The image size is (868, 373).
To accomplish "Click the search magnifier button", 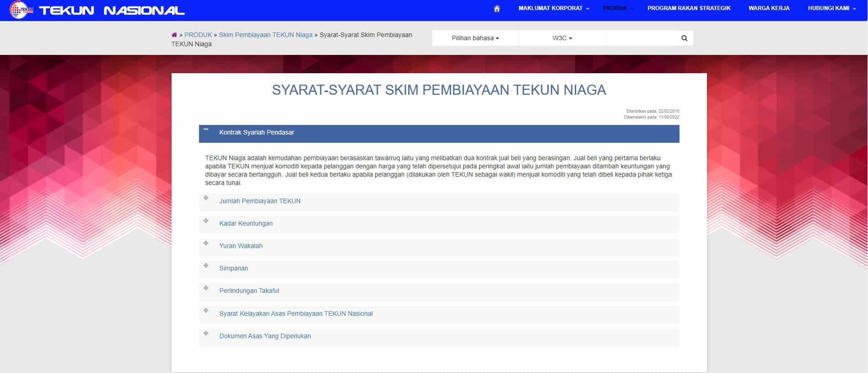I will pyautogui.click(x=685, y=38).
